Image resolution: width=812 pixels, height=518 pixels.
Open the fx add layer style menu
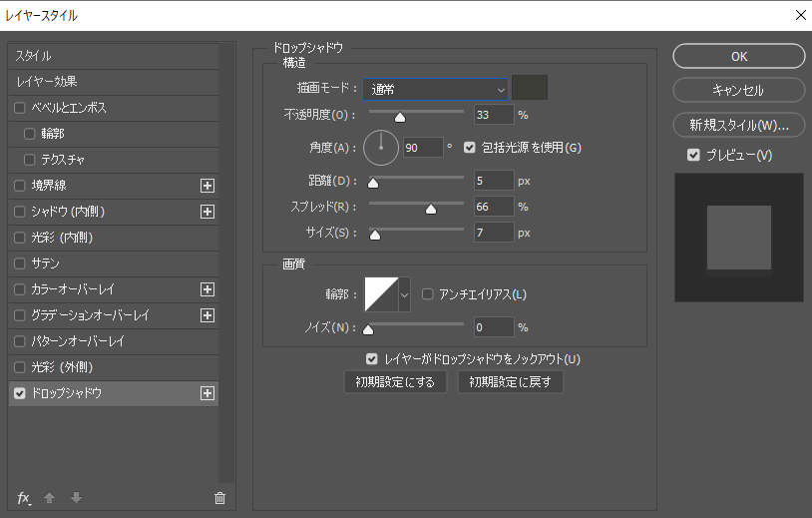click(24, 498)
